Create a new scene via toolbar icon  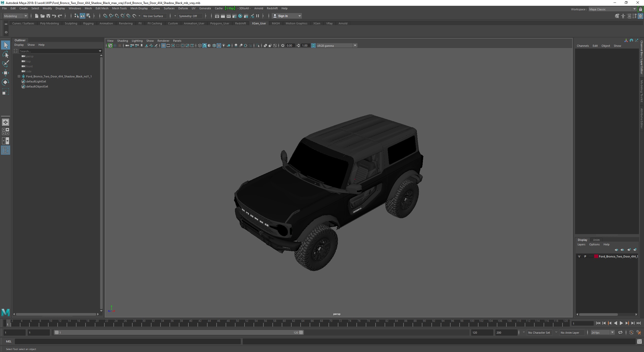coord(36,16)
